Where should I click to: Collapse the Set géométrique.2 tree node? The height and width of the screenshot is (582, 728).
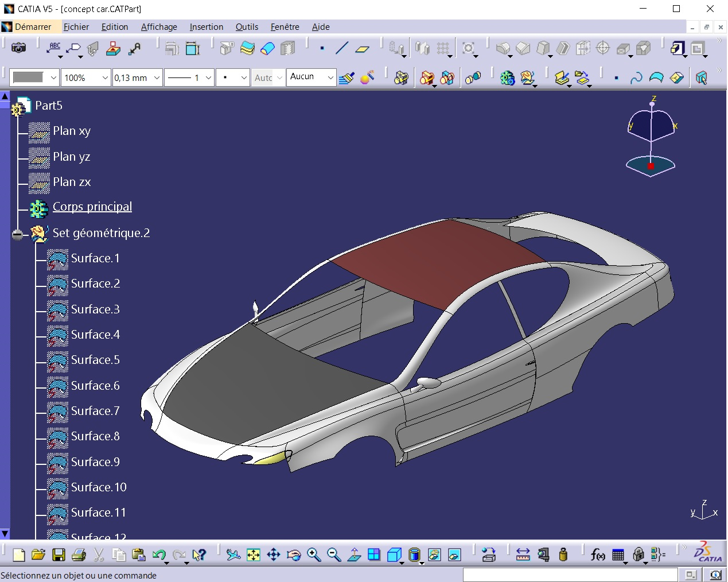(18, 234)
